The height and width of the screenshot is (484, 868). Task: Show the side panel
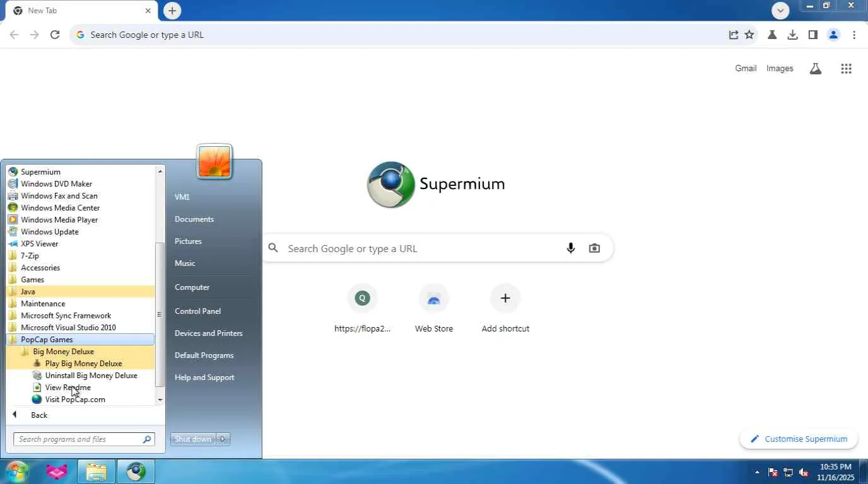click(813, 35)
